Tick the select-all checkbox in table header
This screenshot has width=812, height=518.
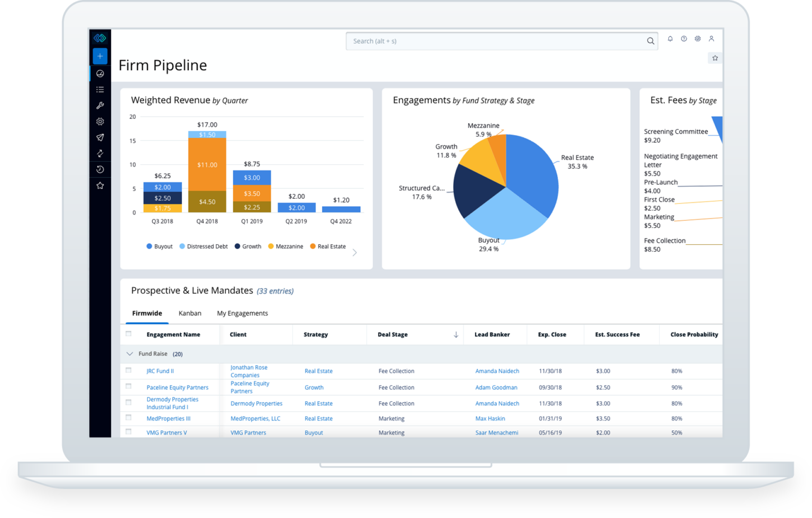point(128,334)
